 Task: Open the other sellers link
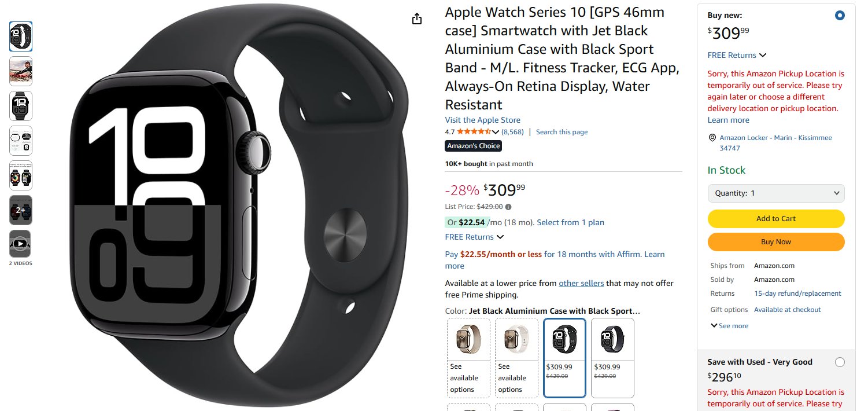point(581,284)
